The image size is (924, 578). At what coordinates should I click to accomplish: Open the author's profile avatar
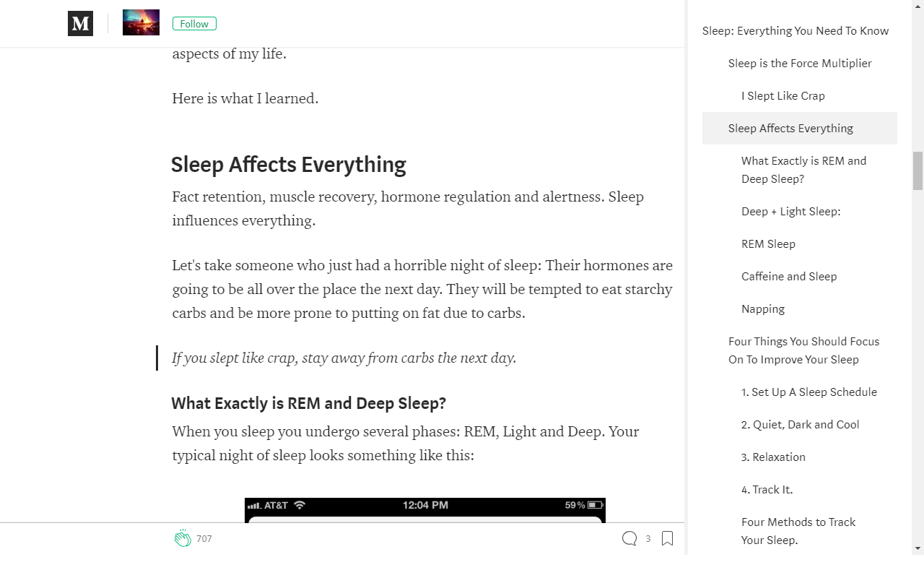point(141,23)
